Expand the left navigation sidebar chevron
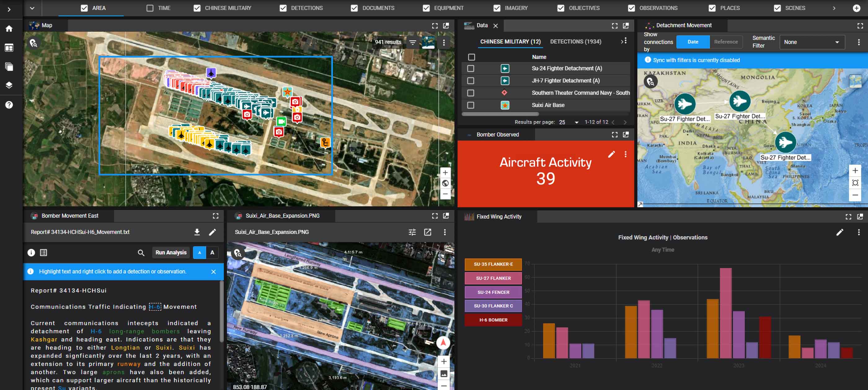 click(9, 9)
